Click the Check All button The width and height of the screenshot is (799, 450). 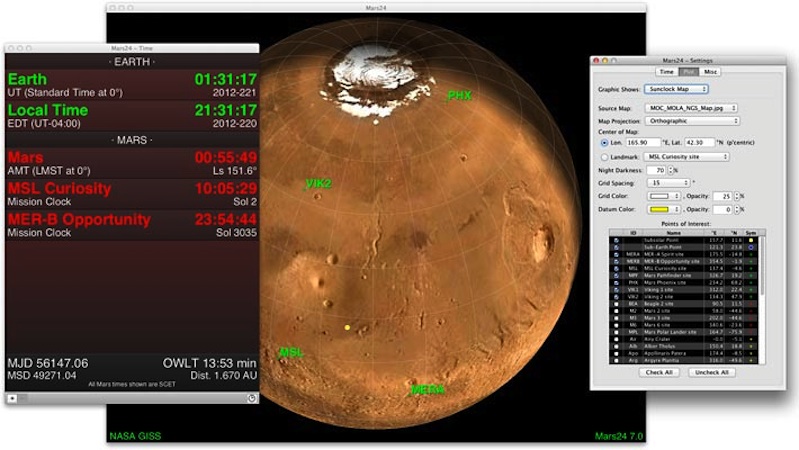tap(659, 373)
